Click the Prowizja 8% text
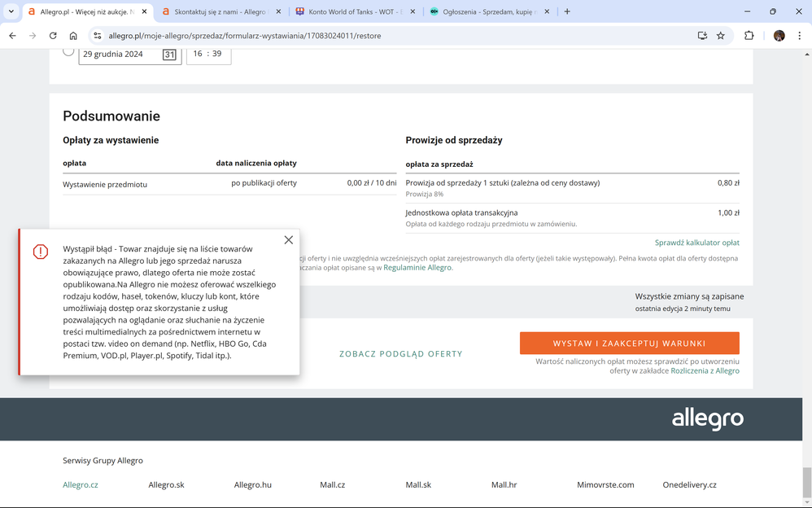The image size is (812, 508). pyautogui.click(x=424, y=194)
